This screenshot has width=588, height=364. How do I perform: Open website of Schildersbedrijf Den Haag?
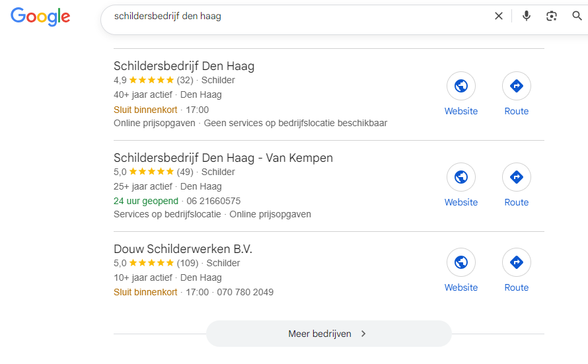pos(461,86)
